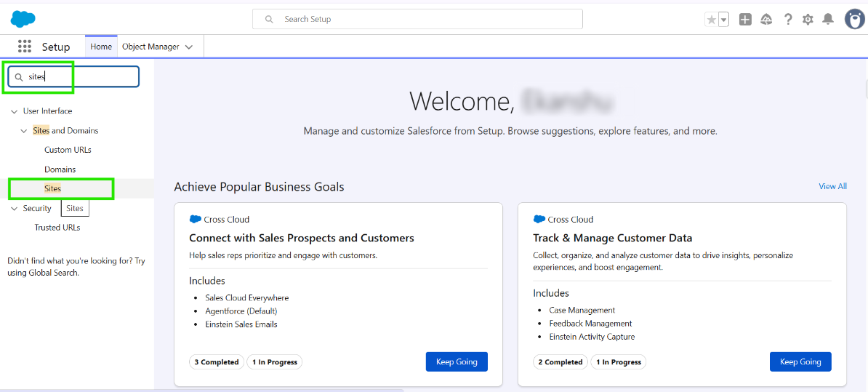Screen dimensions: 868x392
Task: Open the global actions plus icon
Action: [x=745, y=20]
